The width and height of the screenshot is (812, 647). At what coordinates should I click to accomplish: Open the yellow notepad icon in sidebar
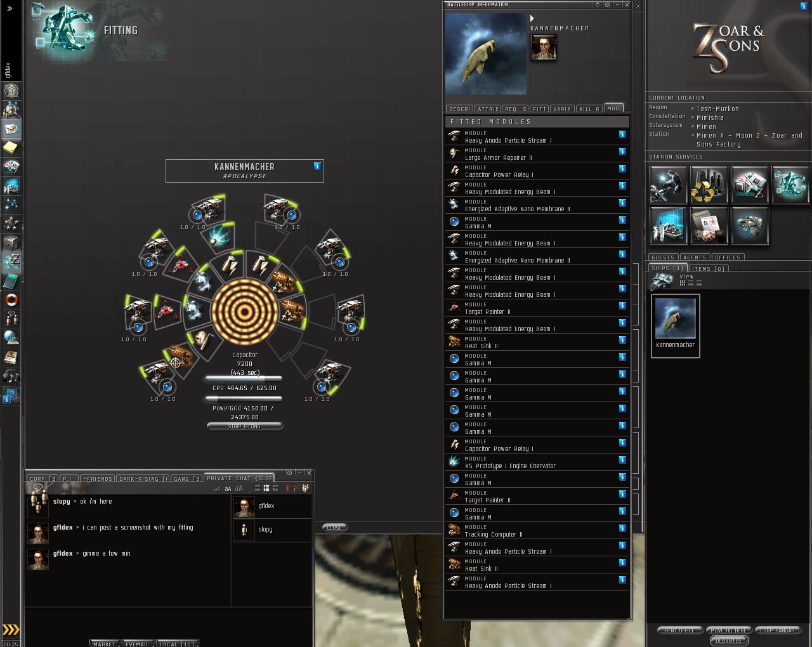click(x=11, y=148)
